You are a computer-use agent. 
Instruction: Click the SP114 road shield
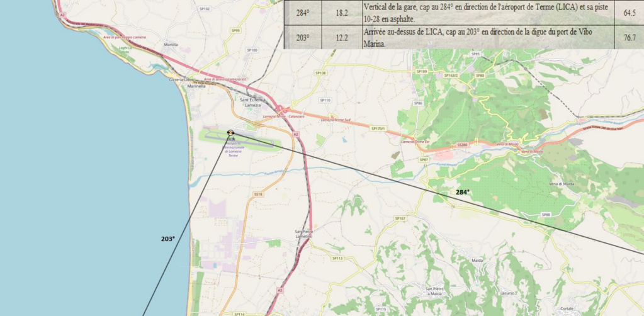239,314
